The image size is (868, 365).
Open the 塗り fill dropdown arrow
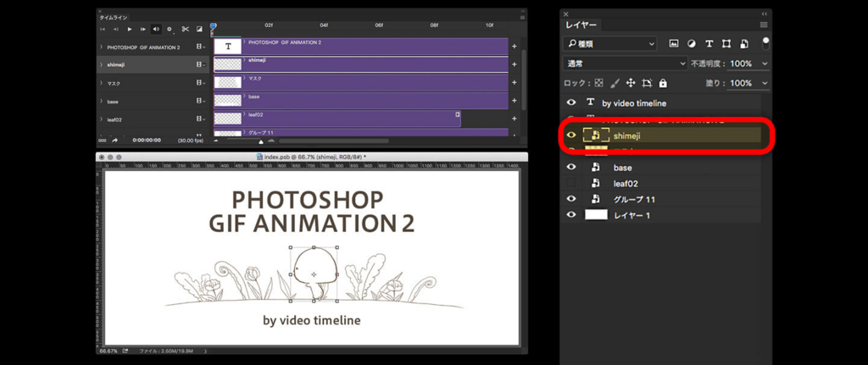(x=765, y=83)
